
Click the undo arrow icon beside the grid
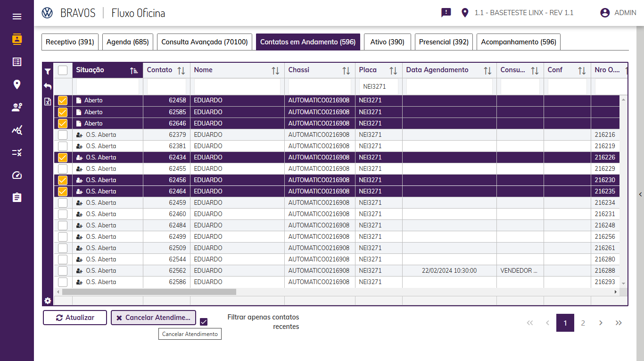[x=48, y=86]
